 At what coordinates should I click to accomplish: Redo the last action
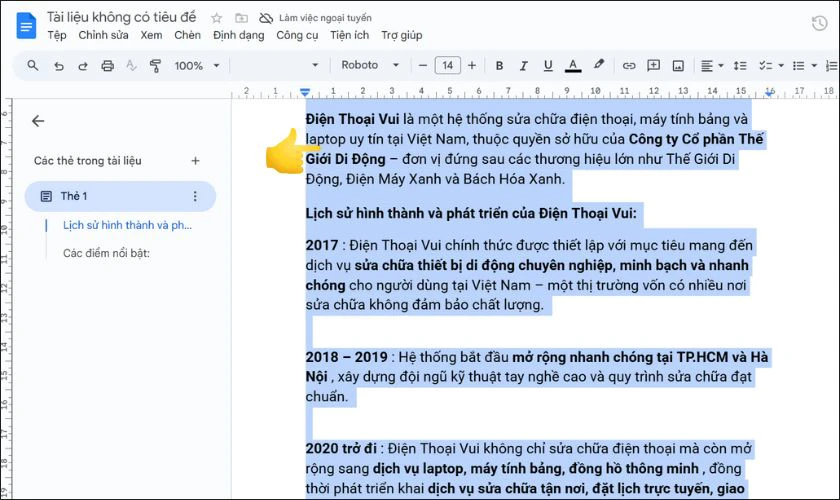click(x=82, y=66)
